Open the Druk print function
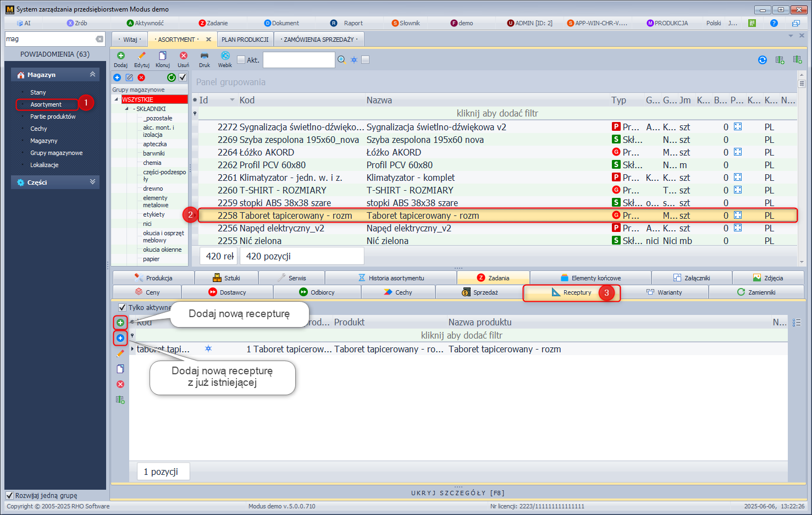 pos(205,56)
